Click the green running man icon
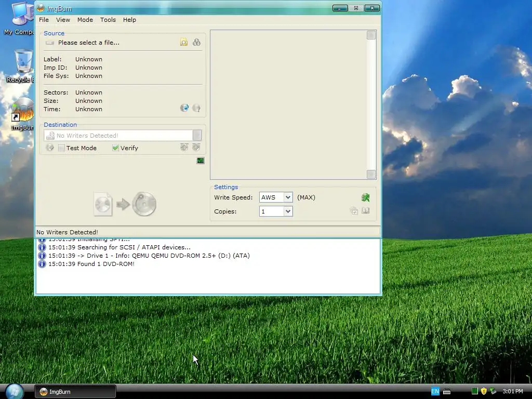The image size is (532, 399). (365, 197)
